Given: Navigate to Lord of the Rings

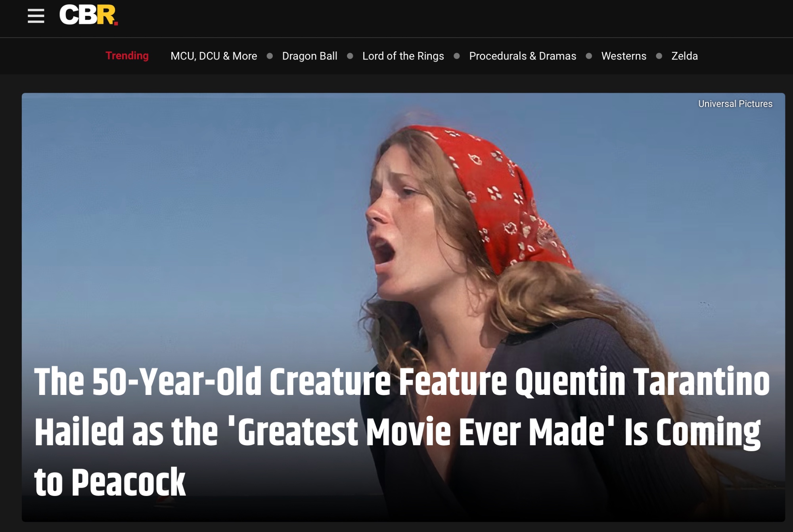Looking at the screenshot, I should pos(403,56).
